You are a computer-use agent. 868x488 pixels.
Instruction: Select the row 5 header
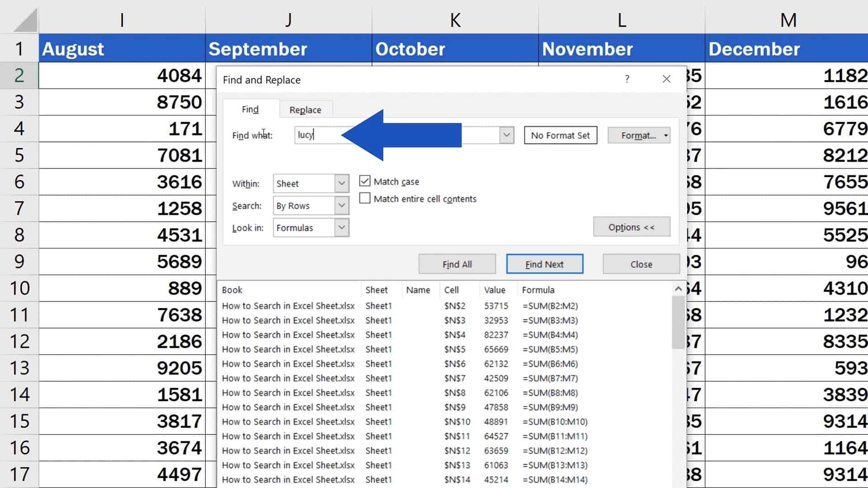[19, 155]
